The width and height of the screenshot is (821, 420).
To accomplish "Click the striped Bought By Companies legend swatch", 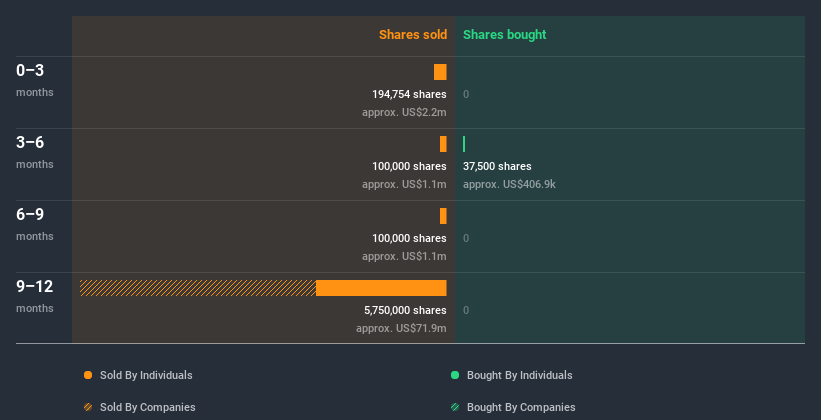I will 455,407.
